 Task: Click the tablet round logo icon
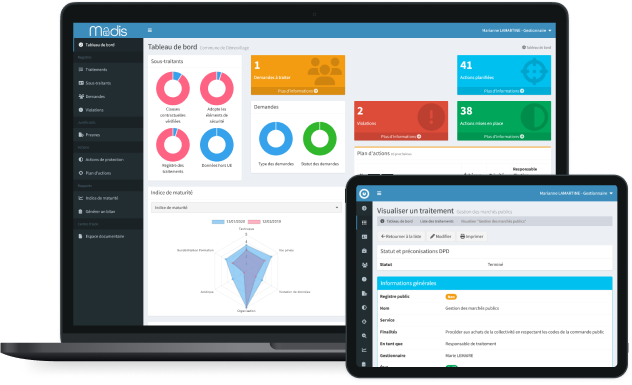click(364, 194)
